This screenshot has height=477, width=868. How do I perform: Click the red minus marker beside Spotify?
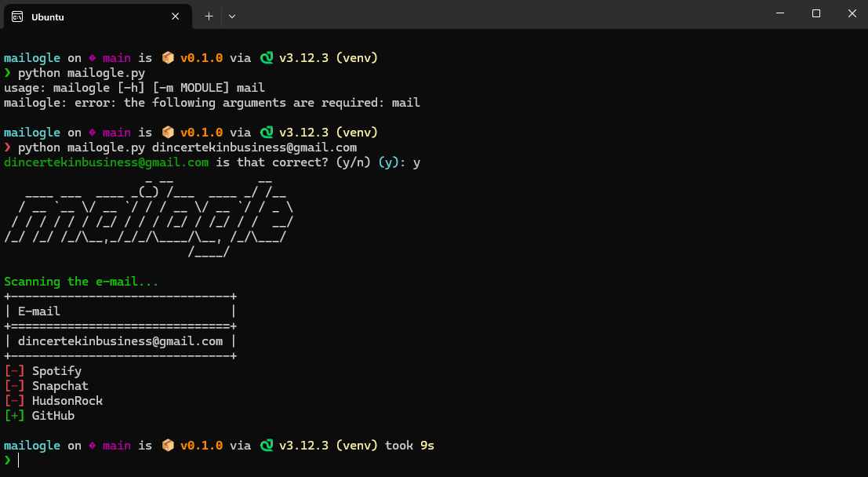click(x=14, y=370)
